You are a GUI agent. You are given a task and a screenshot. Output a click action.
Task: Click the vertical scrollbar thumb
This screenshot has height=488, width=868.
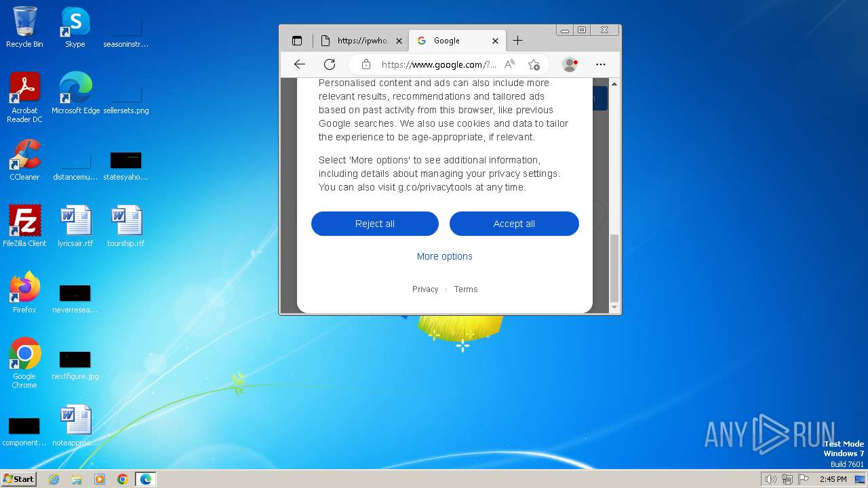tap(614, 268)
